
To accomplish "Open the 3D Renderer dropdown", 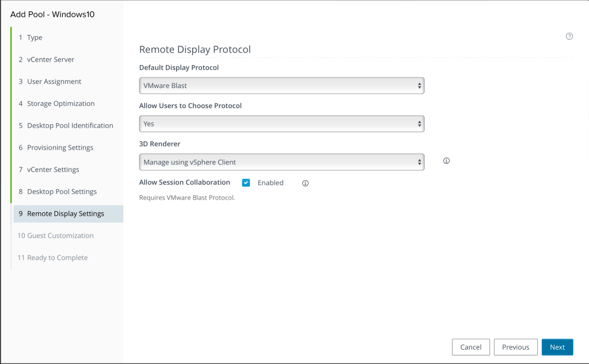I will coord(282,162).
